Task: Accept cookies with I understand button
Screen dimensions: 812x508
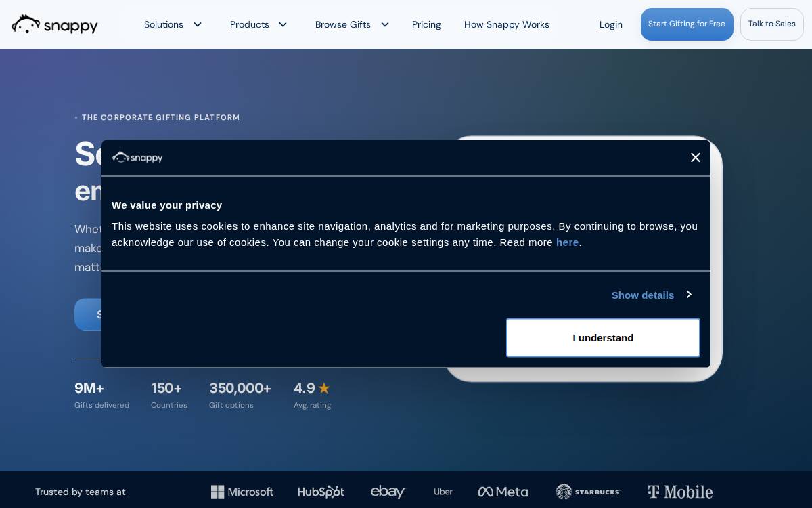Action: pyautogui.click(x=603, y=337)
